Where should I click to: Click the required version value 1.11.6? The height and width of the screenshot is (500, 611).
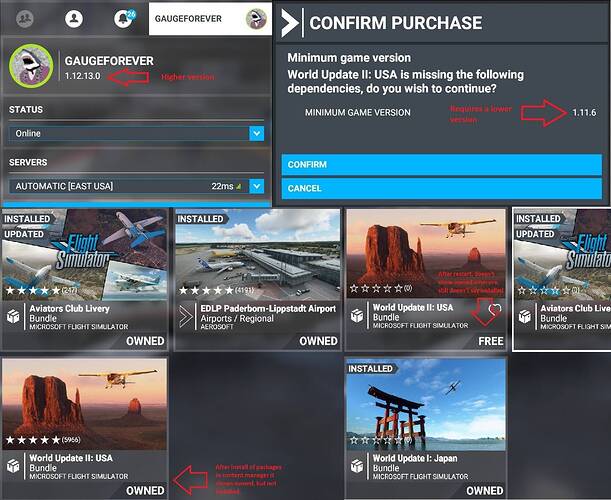click(584, 113)
